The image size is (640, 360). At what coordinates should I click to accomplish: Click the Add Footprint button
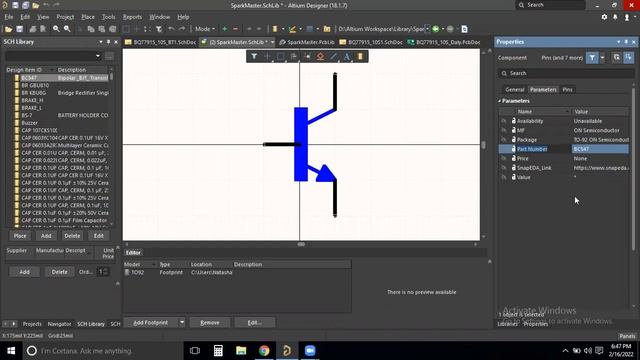pos(151,322)
